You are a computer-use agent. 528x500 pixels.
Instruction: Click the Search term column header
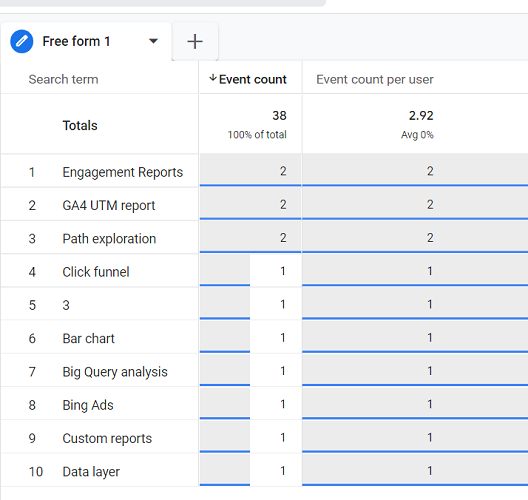click(63, 79)
